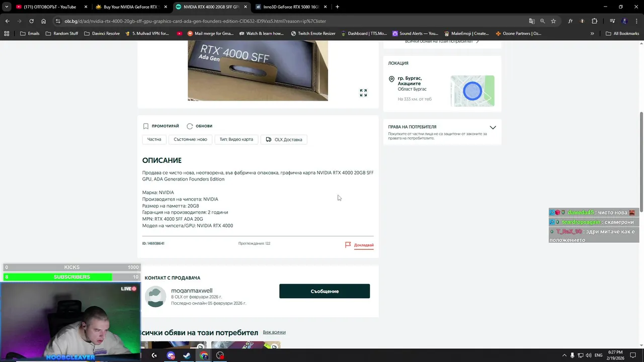This screenshot has height=362, width=644.
Task: Open the Mail merge for Gmail bookmark
Action: click(210, 34)
